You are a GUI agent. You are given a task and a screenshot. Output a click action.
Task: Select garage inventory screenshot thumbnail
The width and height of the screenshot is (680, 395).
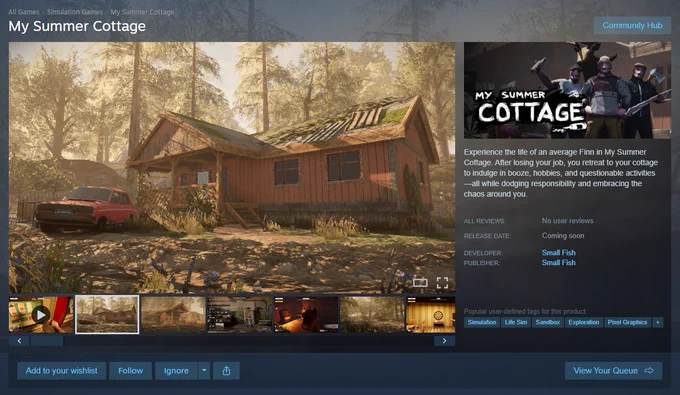click(239, 315)
